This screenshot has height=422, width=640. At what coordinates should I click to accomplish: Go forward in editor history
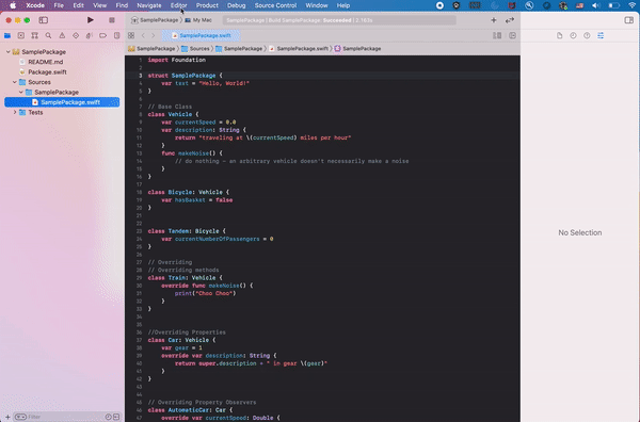pos(153,36)
